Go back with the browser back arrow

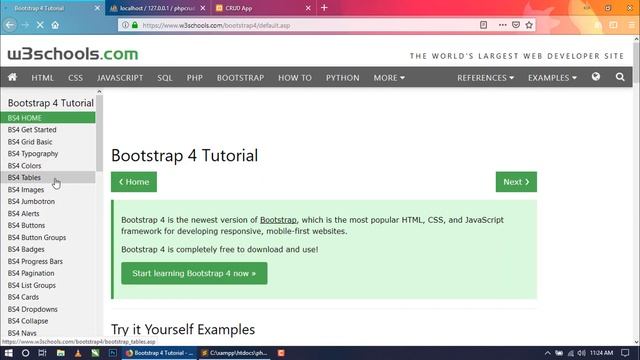[10, 25]
